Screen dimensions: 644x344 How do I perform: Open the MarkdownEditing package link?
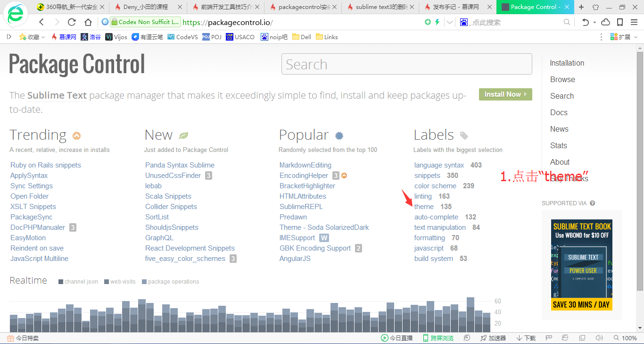coord(305,165)
